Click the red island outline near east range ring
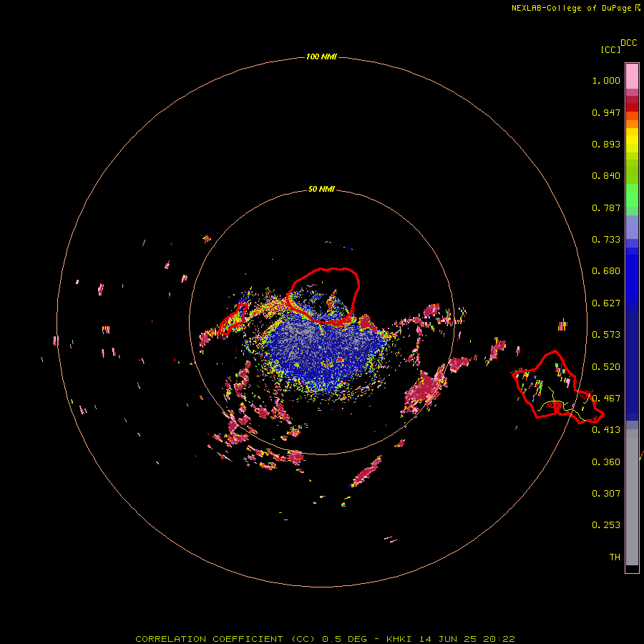 (557, 388)
